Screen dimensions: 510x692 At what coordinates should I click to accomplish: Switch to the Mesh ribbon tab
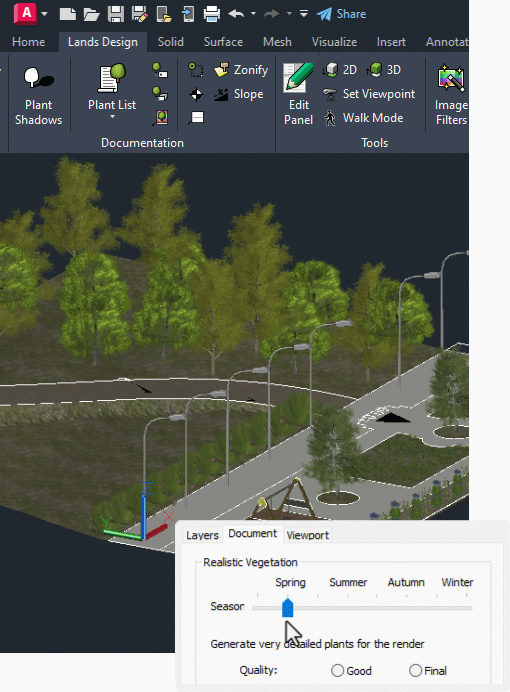277,42
